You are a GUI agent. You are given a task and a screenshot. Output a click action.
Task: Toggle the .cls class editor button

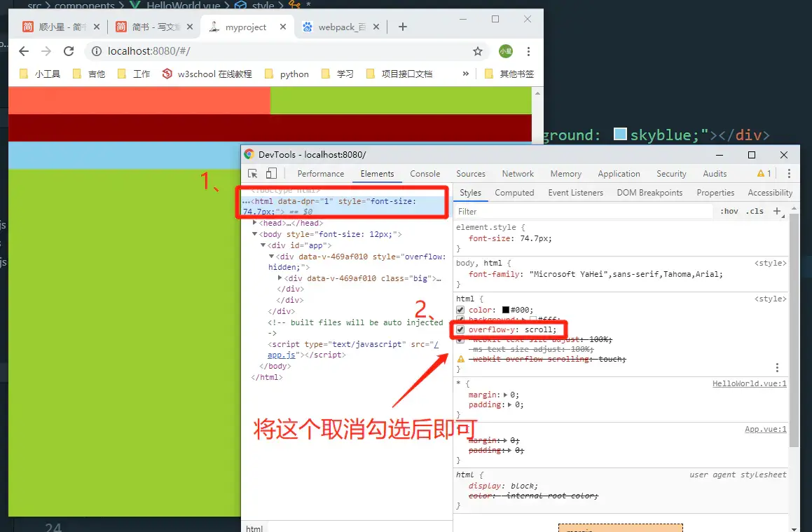(755, 211)
